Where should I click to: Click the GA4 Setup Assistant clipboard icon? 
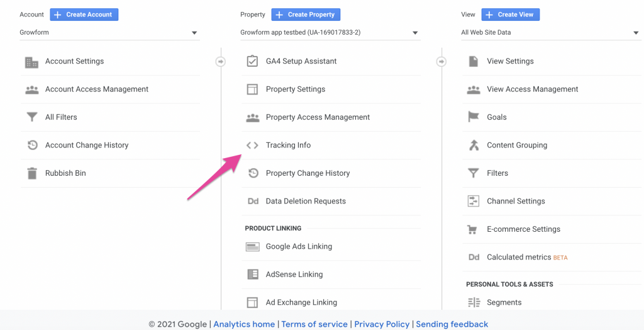click(252, 61)
